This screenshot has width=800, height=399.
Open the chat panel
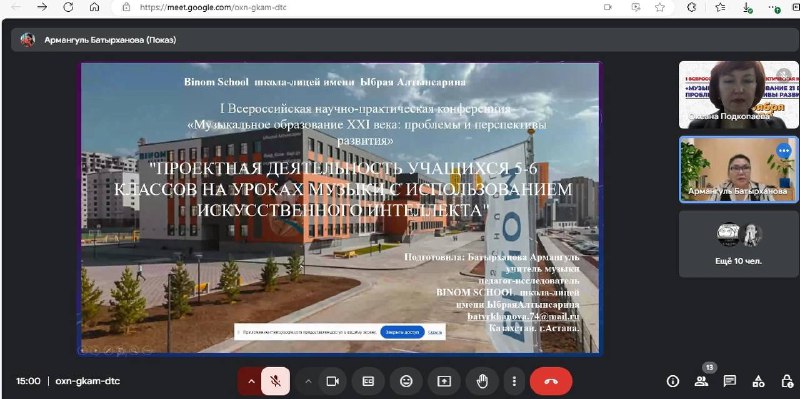point(730,381)
